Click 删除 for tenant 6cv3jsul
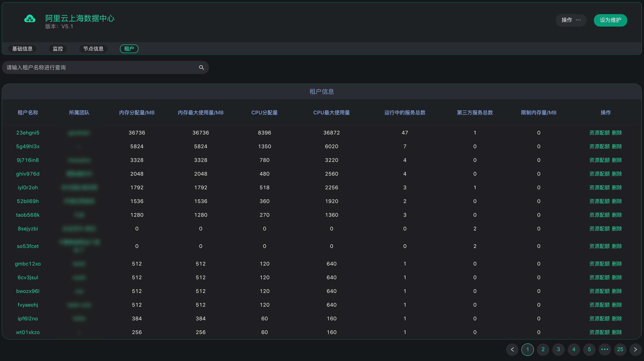644x361 pixels. pos(617,277)
